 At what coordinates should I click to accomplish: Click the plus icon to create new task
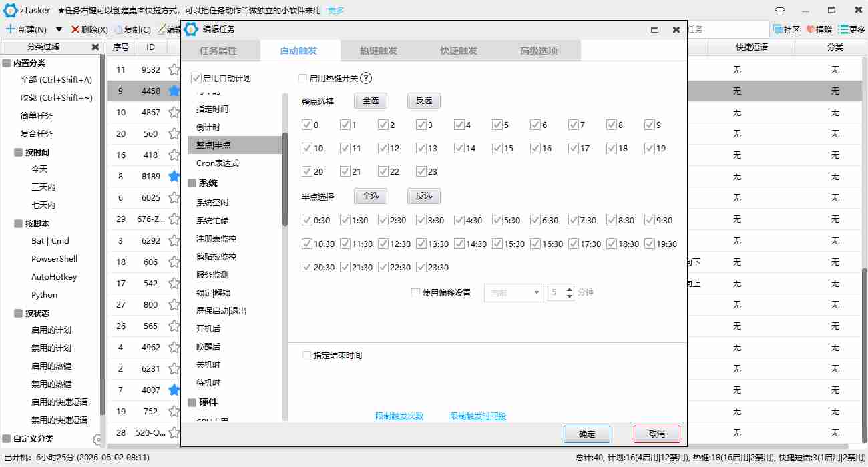10,29
